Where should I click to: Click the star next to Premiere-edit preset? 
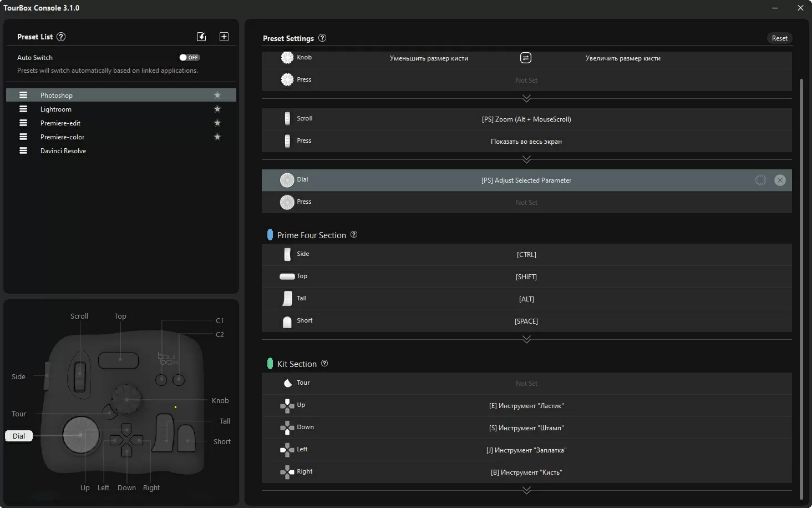(x=217, y=123)
